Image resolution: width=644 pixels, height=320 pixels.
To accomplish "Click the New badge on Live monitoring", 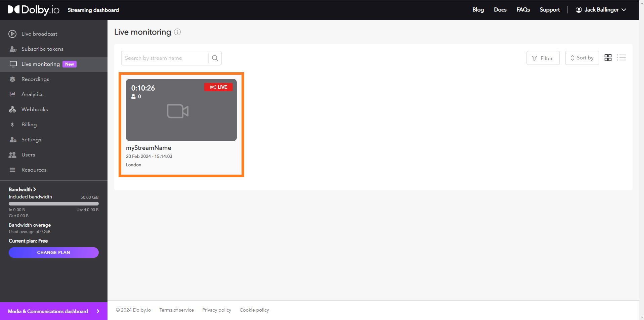I will tap(70, 64).
